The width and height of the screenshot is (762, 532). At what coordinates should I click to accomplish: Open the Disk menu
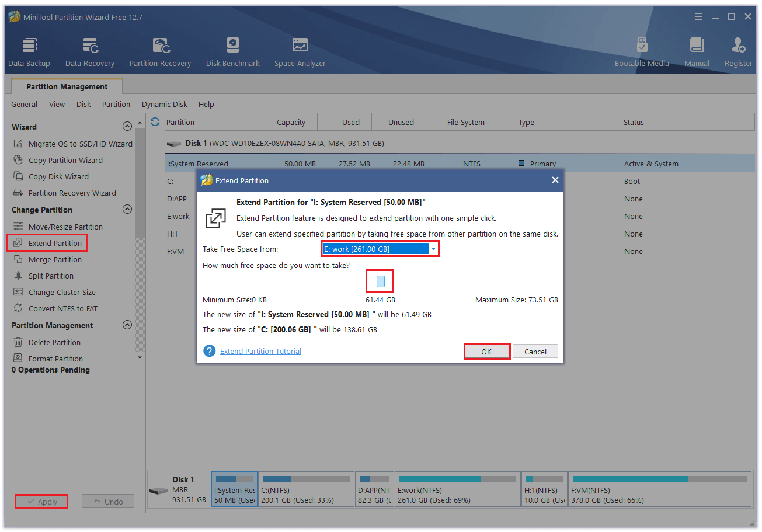(83, 104)
